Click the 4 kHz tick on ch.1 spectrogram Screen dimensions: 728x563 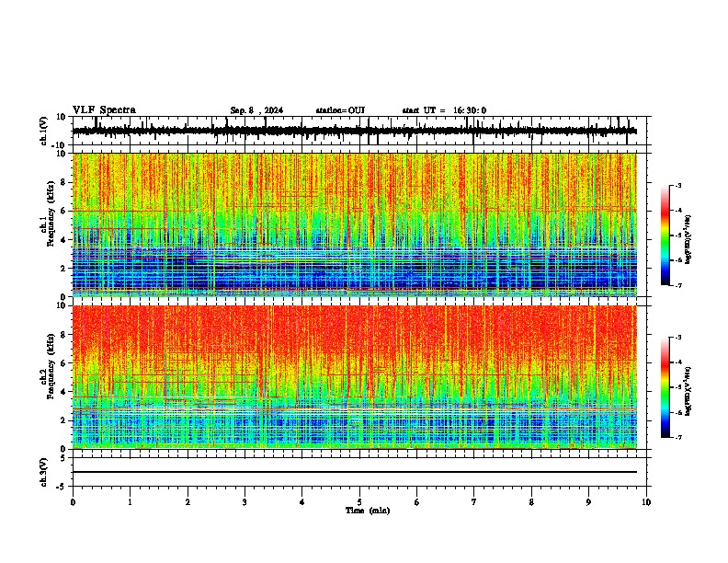pyautogui.click(x=64, y=240)
